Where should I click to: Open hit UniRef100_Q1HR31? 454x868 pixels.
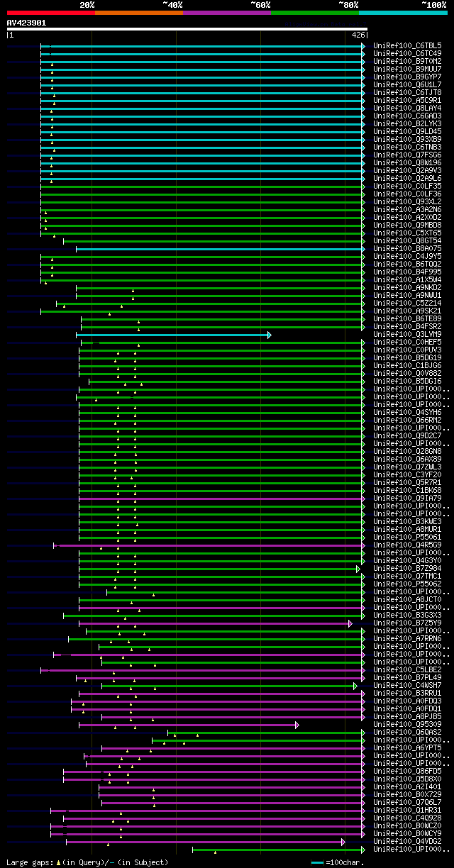pyautogui.click(x=408, y=811)
